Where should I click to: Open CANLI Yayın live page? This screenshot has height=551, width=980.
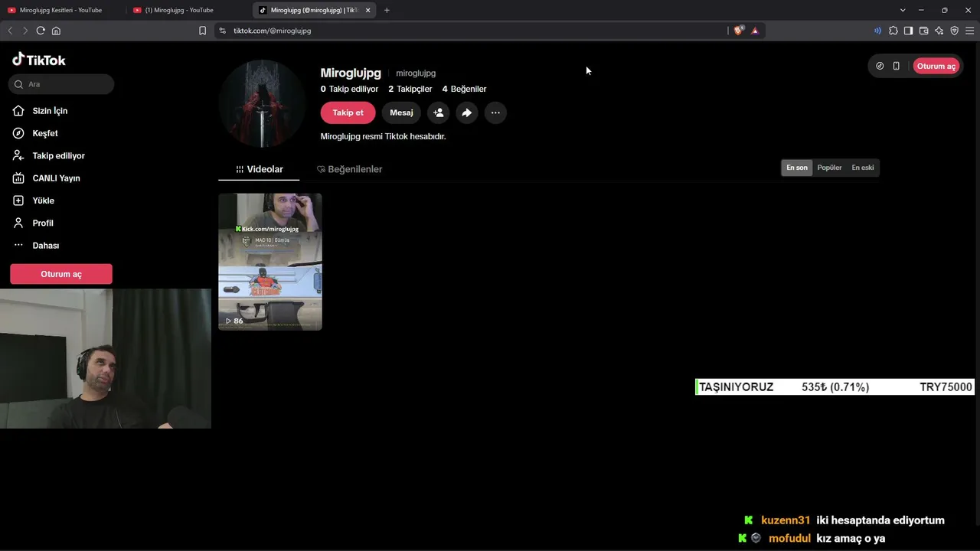point(56,178)
